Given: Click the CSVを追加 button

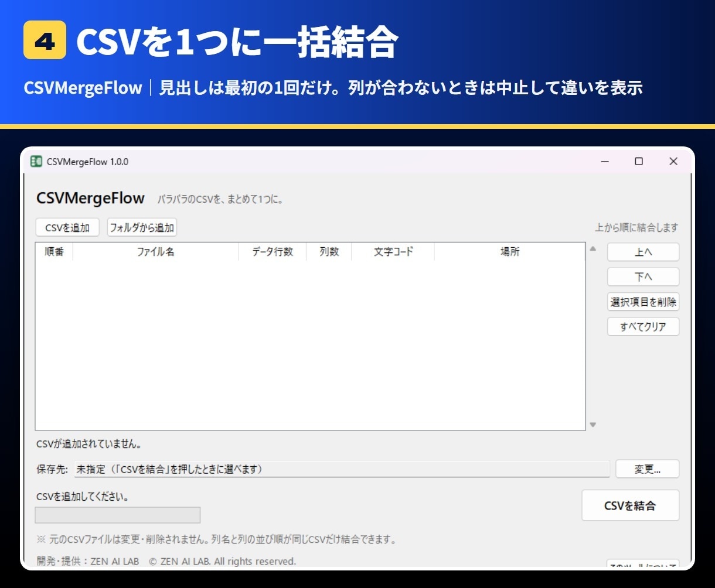Looking at the screenshot, I should 67,228.
